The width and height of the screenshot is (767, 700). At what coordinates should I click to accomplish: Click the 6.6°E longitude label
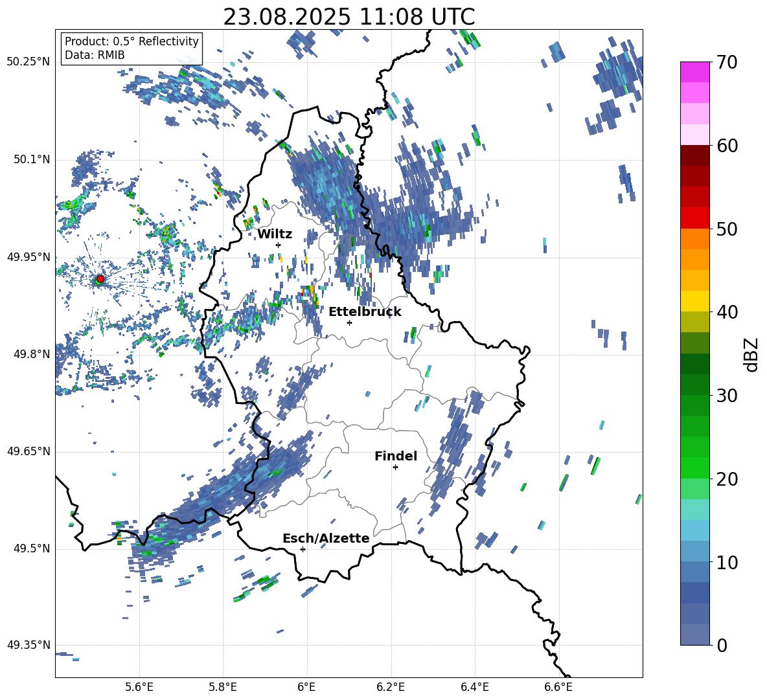coord(558,687)
